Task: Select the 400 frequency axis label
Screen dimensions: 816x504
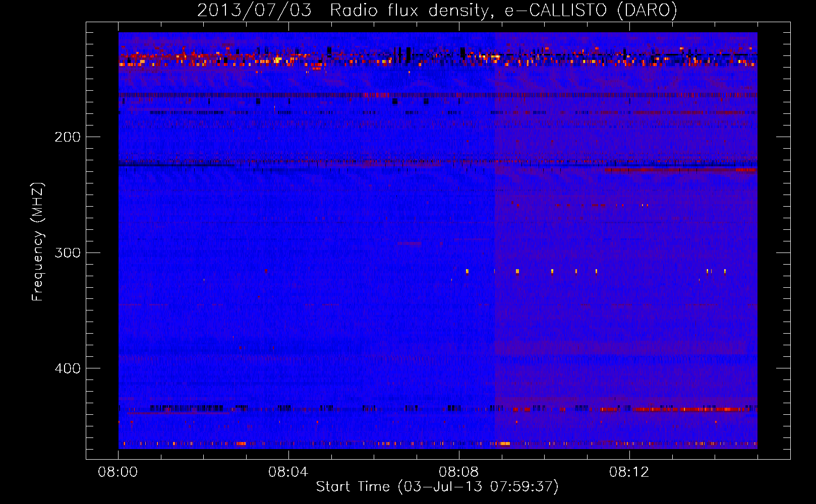Action: [x=68, y=369]
